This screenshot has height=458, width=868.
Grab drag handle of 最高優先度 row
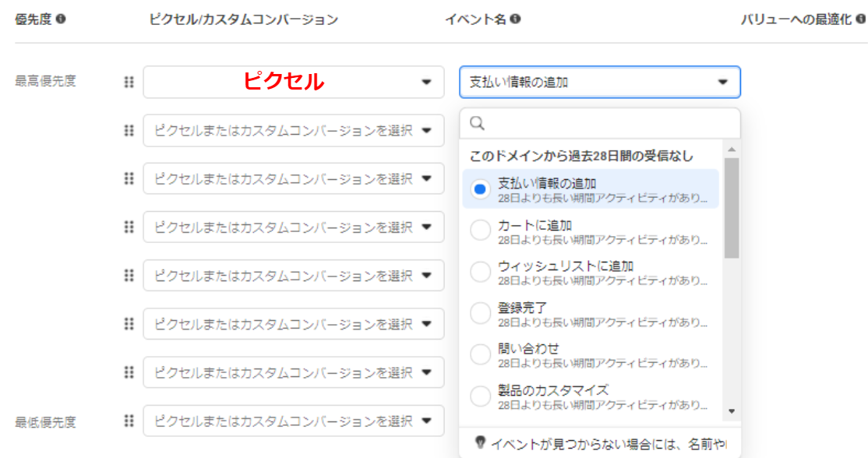129,82
